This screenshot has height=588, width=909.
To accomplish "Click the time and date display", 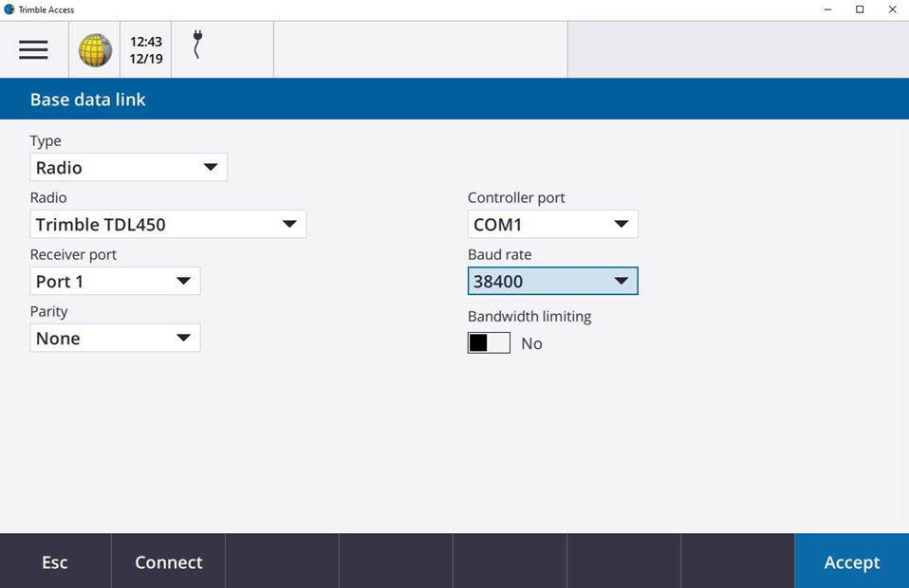I will point(146,49).
